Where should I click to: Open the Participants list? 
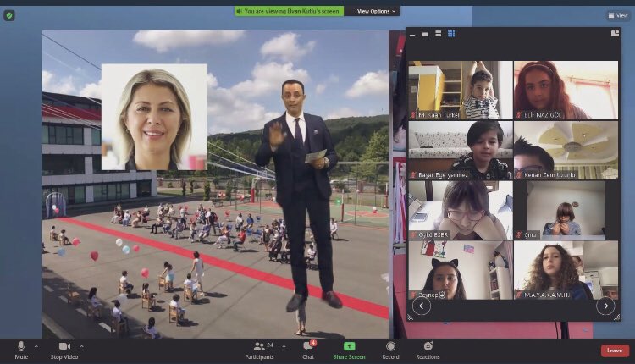coord(260,350)
